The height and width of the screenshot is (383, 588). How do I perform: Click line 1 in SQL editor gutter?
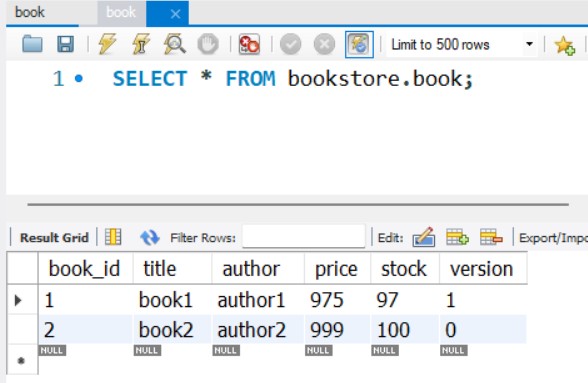coord(58,79)
